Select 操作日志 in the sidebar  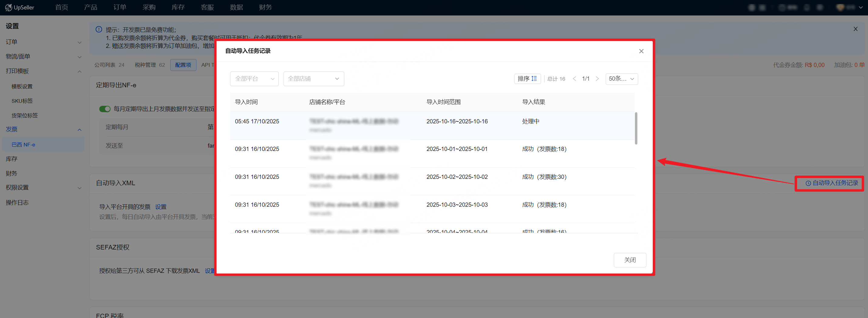pyautogui.click(x=17, y=203)
